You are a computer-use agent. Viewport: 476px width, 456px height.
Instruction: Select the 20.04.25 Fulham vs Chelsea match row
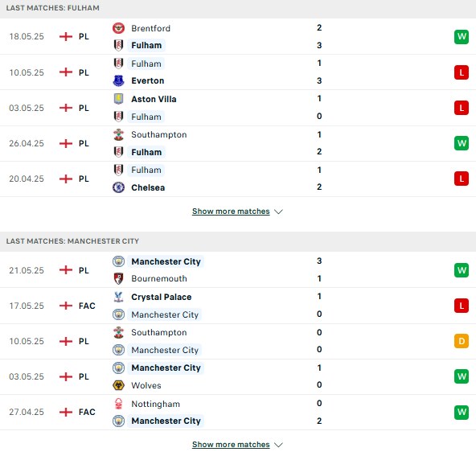pos(238,179)
